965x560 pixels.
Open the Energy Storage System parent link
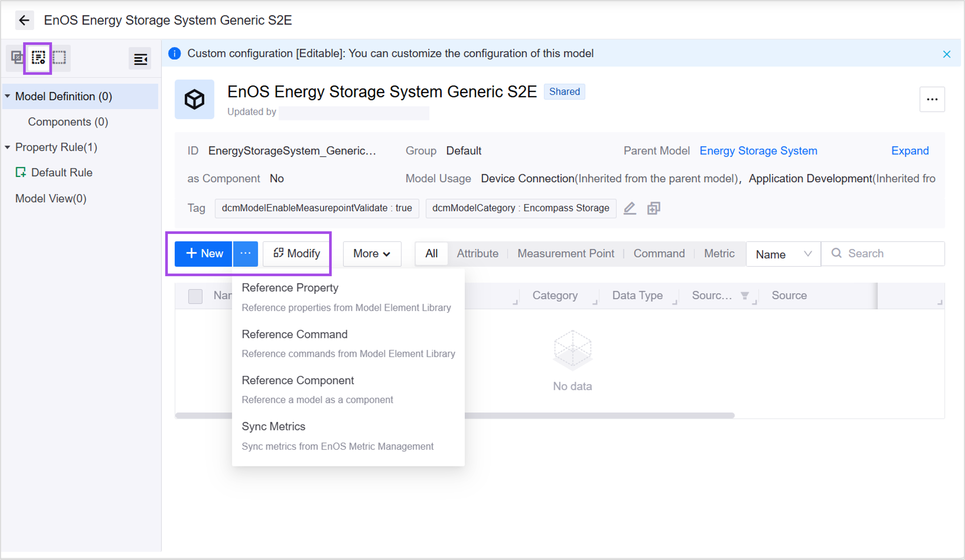pyautogui.click(x=758, y=151)
